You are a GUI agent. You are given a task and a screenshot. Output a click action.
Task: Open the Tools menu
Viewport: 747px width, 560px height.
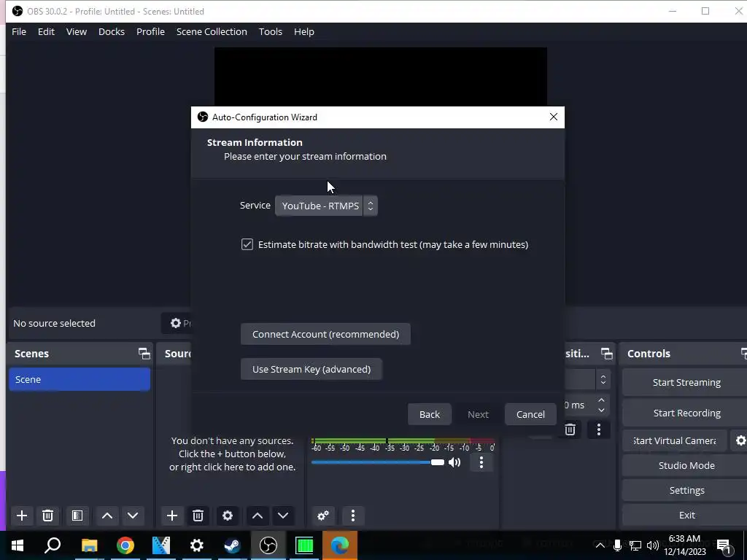[271, 31]
